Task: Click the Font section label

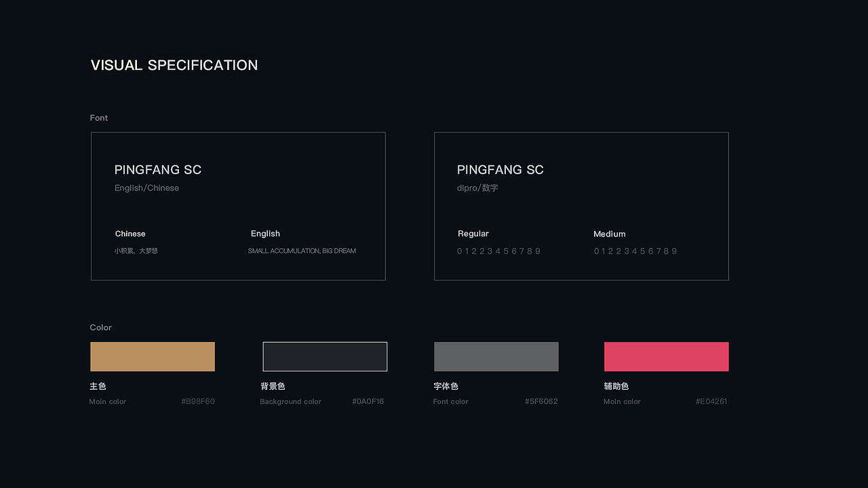Action: 99,118
